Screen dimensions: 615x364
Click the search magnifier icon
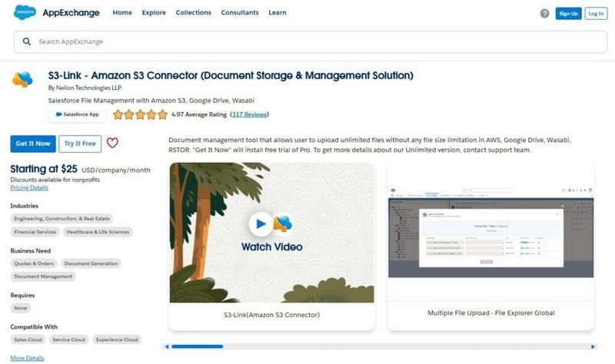coord(27,41)
